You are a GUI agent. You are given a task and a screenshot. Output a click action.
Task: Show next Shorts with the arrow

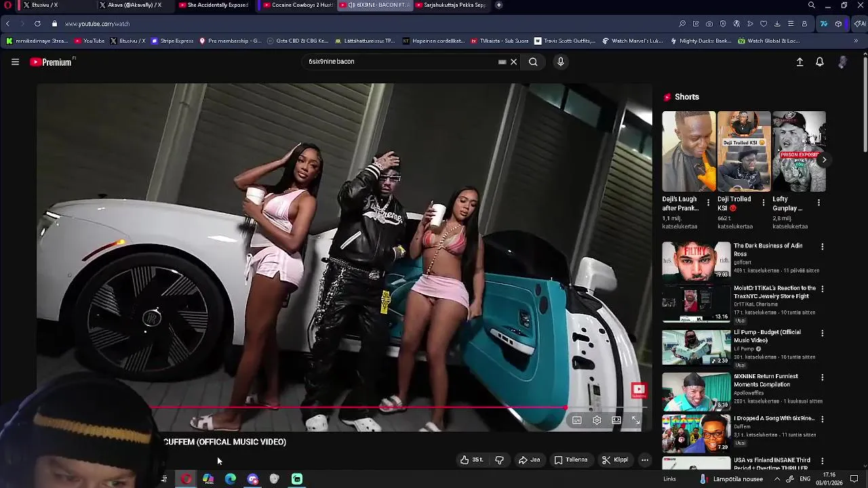click(x=823, y=160)
